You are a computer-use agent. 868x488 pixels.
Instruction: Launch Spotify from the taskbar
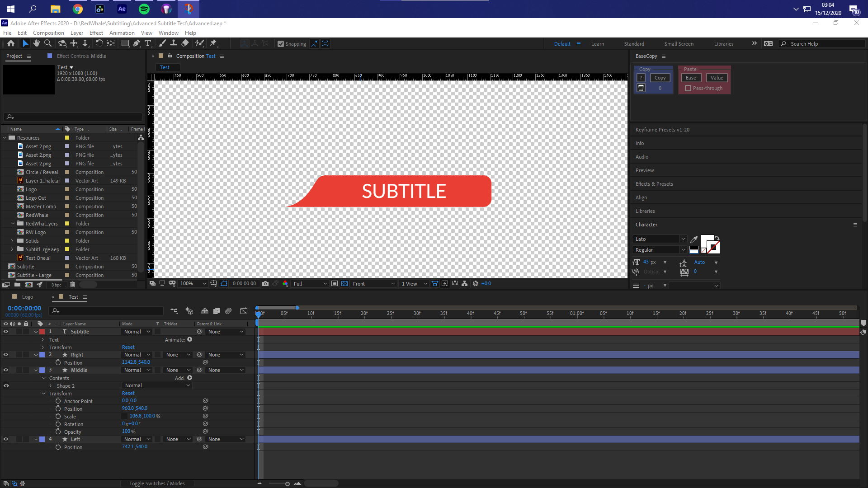[144, 9]
